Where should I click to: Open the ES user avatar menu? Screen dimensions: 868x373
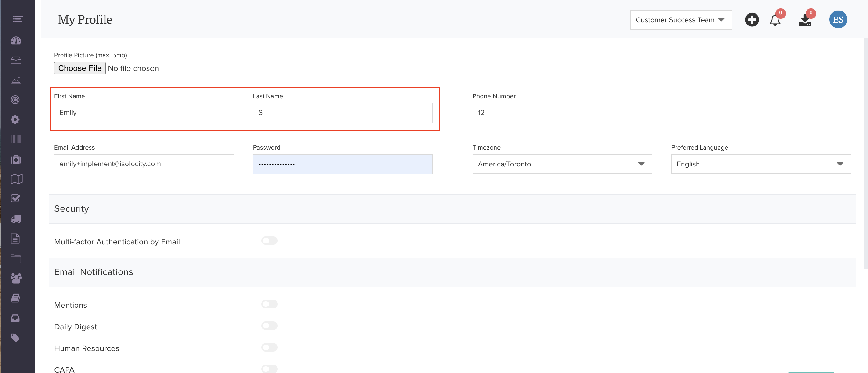point(838,19)
